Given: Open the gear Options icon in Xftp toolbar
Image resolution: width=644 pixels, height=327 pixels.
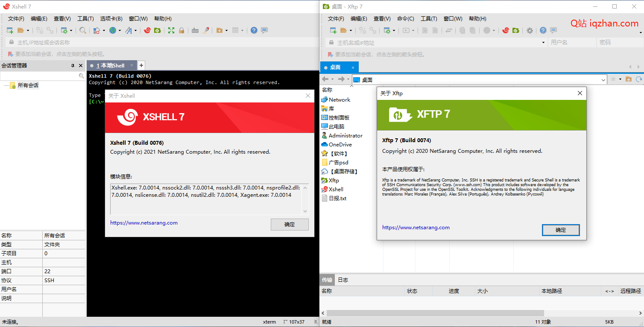Looking at the screenshot, I should tap(530, 30).
